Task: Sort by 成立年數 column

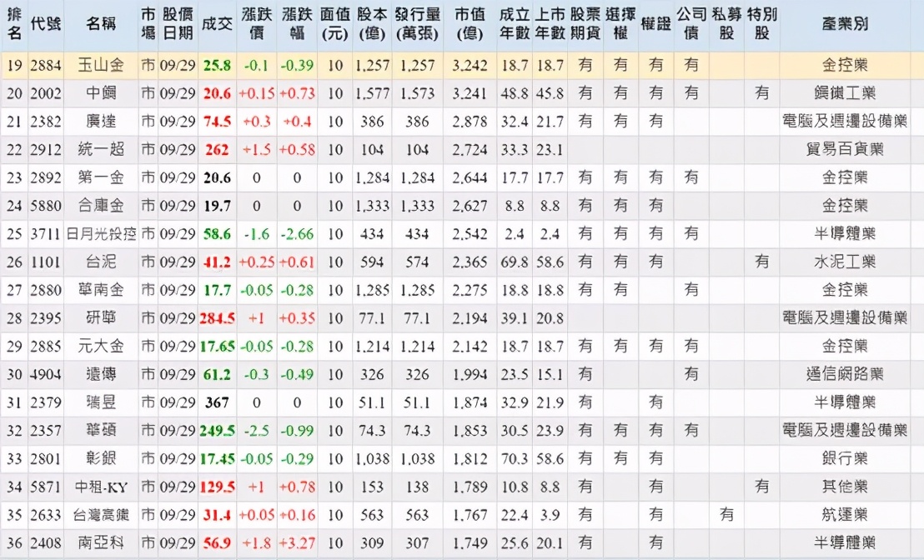Action: tap(514, 24)
